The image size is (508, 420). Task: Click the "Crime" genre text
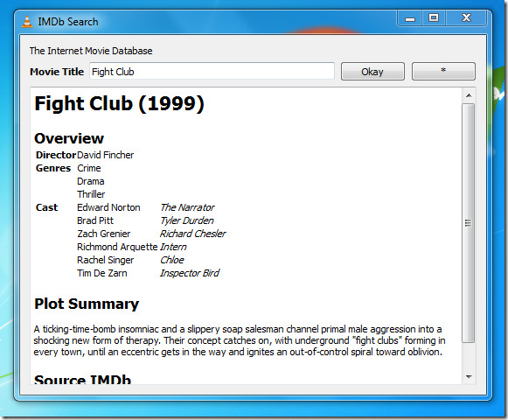pyautogui.click(x=89, y=168)
